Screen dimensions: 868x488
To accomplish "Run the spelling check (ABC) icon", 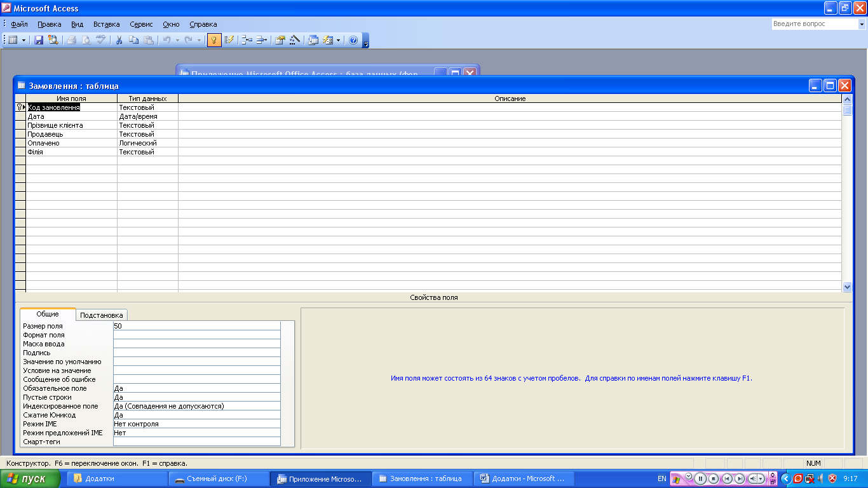I will (100, 40).
